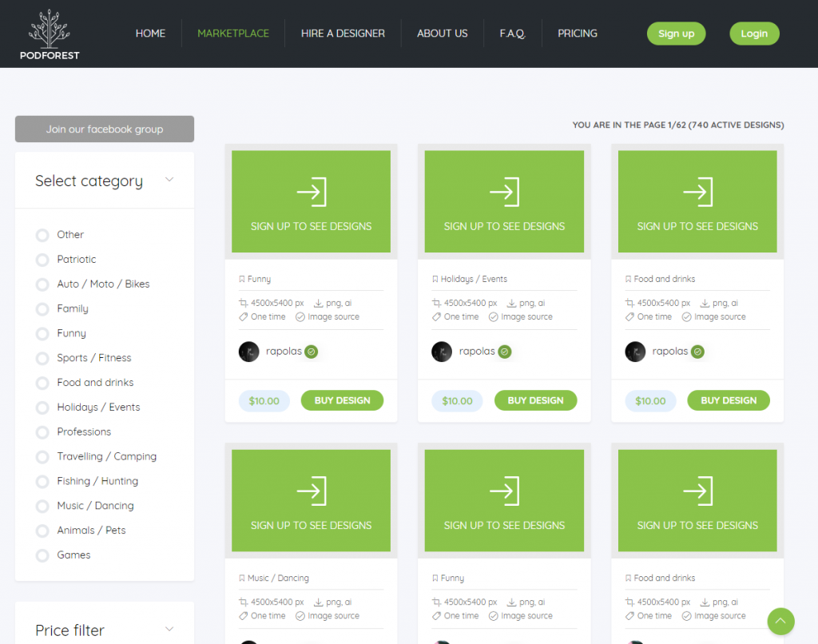Click BUY DESIGN on the Funny card
The height and width of the screenshot is (644, 818).
click(342, 400)
